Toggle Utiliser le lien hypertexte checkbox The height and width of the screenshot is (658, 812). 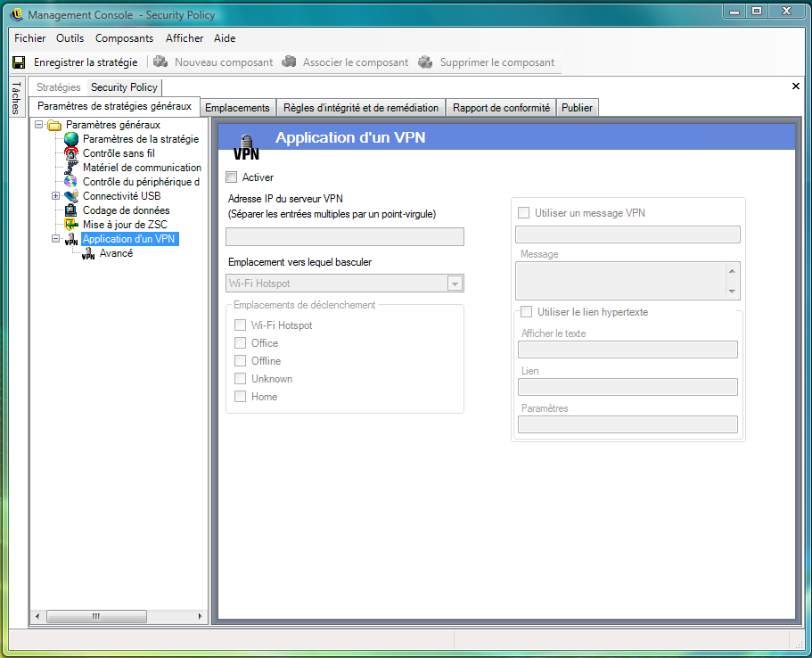pyautogui.click(x=526, y=311)
